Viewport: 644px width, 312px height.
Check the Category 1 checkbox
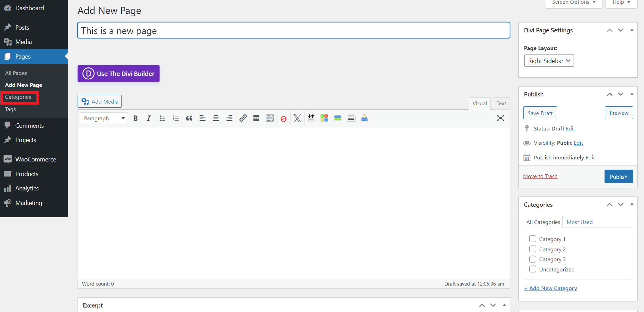[x=533, y=239]
